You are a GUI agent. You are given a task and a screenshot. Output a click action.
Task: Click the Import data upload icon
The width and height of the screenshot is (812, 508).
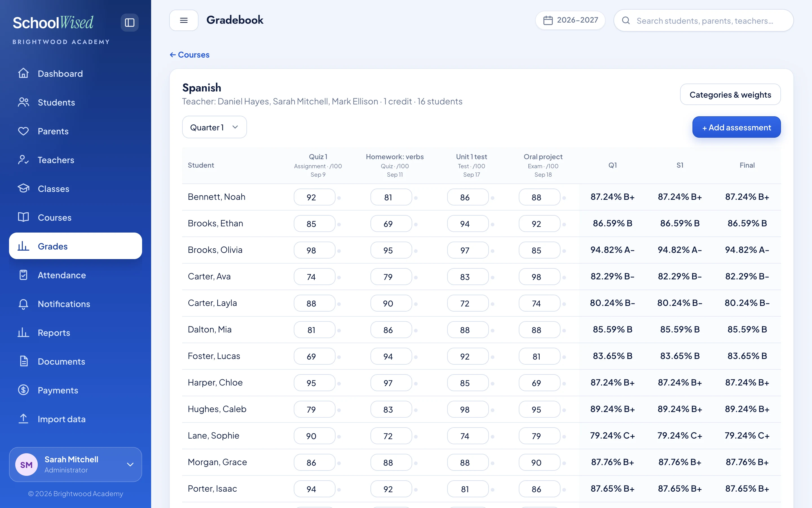pos(23,419)
